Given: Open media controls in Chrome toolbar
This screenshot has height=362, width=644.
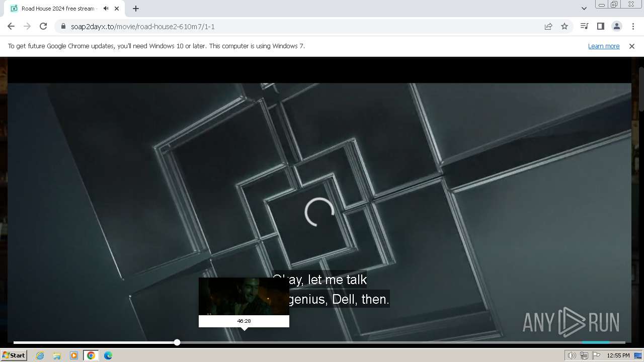Looking at the screenshot, I should (584, 26).
